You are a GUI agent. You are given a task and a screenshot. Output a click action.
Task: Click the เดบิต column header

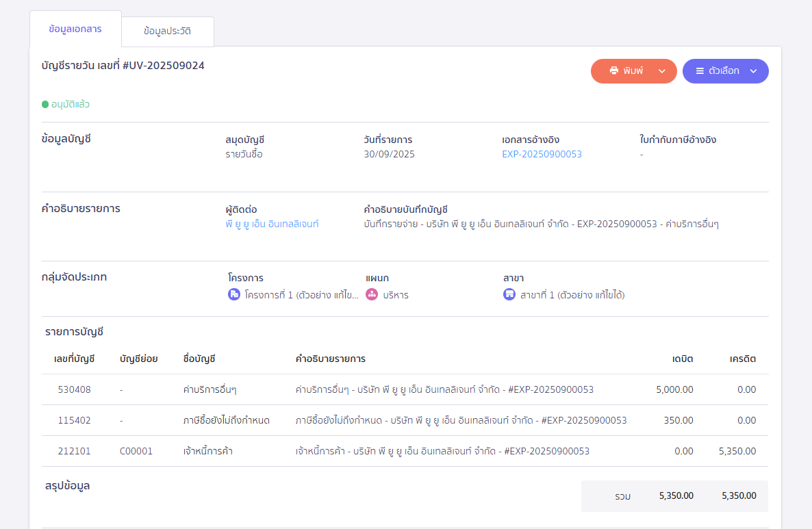pos(682,359)
